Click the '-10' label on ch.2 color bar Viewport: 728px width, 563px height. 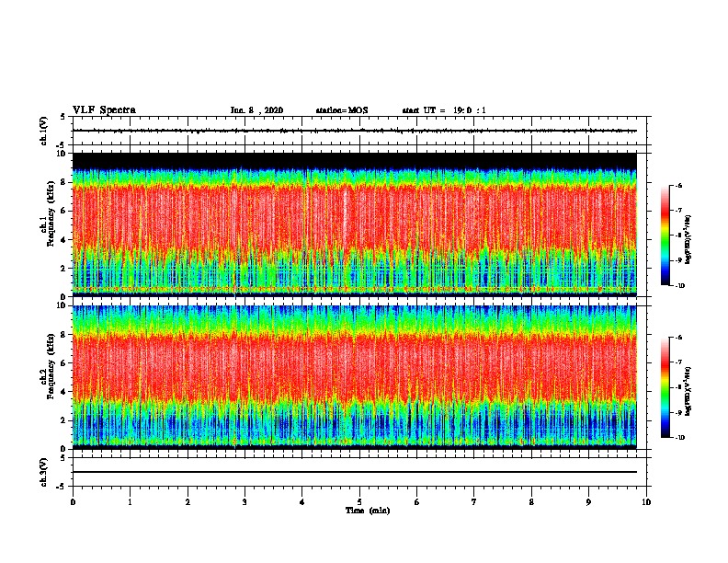679,438
